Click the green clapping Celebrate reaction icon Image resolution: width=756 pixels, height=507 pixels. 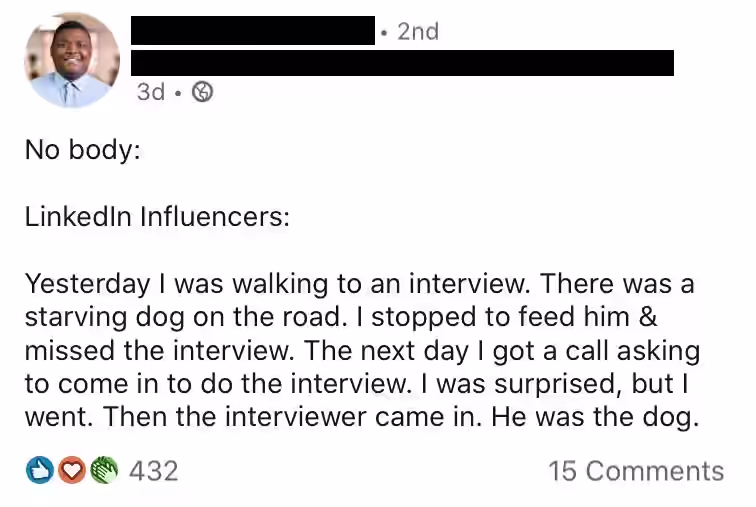[x=104, y=470]
